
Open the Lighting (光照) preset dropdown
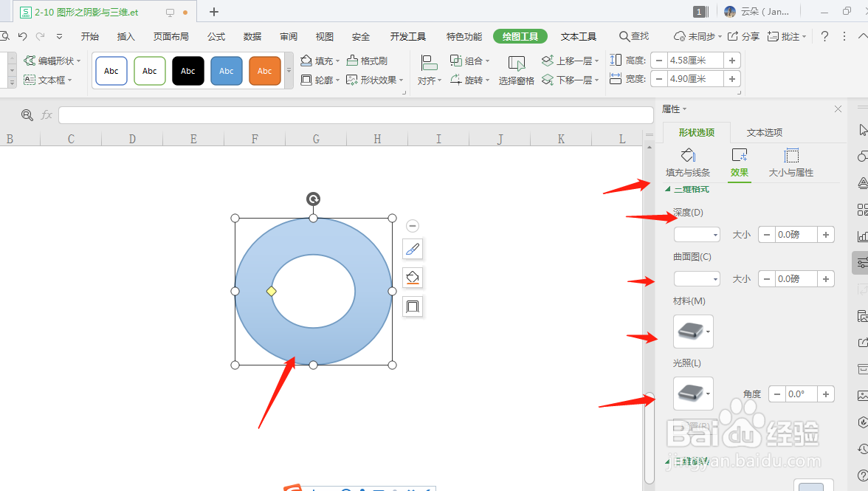click(x=693, y=394)
